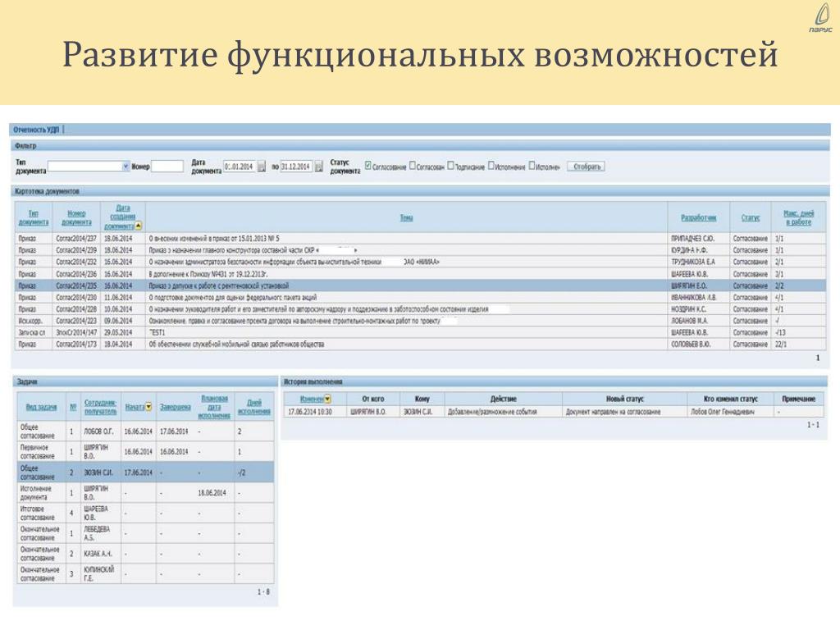Viewport: 840px width, 630px height.
Task: Click the Начата column header link
Action: 135,407
